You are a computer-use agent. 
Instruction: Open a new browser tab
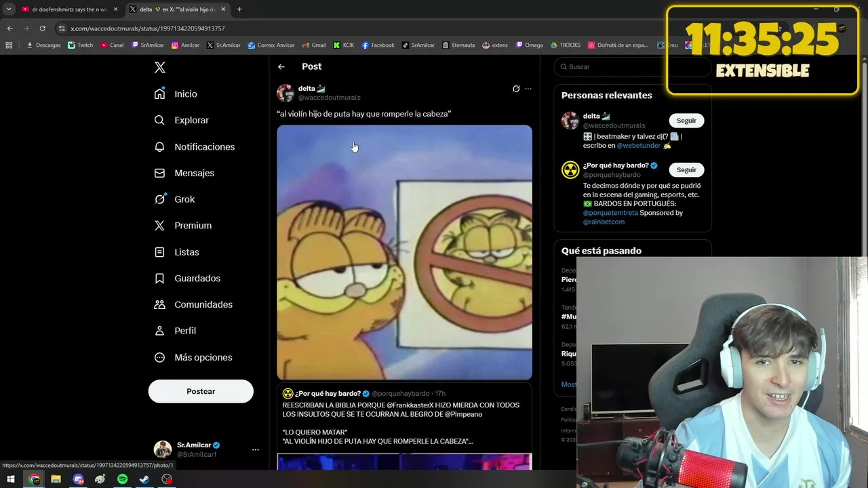click(239, 9)
